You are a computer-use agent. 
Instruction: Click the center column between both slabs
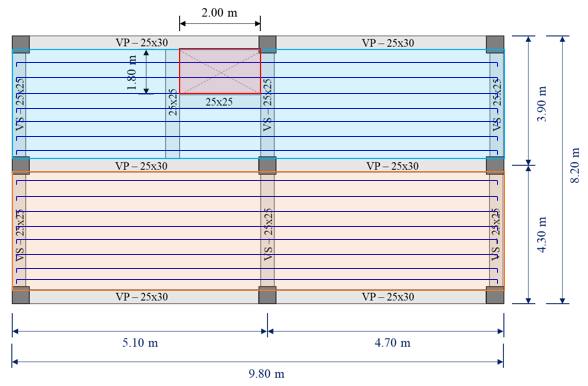click(267, 165)
